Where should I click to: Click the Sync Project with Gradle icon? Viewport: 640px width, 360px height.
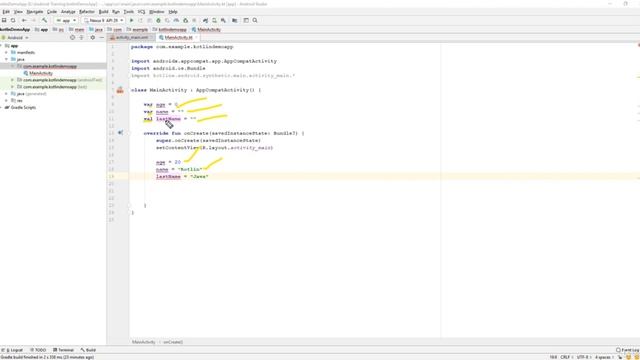point(205,20)
